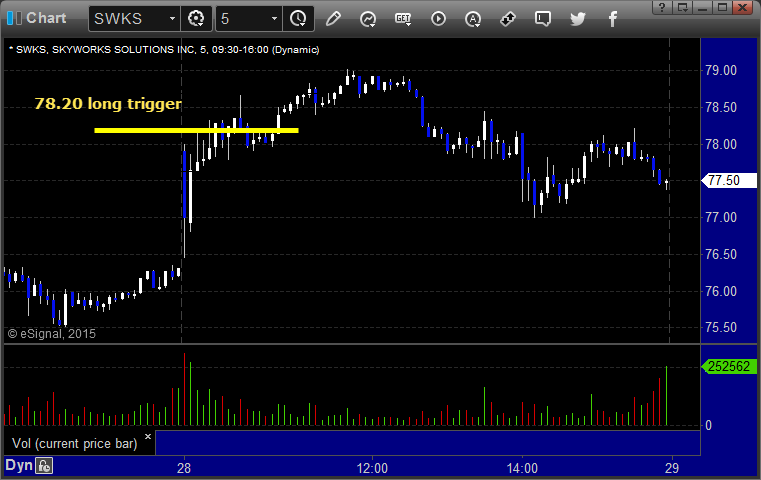
Task: Select the 78.20 long trigger text annotation
Action: (108, 103)
